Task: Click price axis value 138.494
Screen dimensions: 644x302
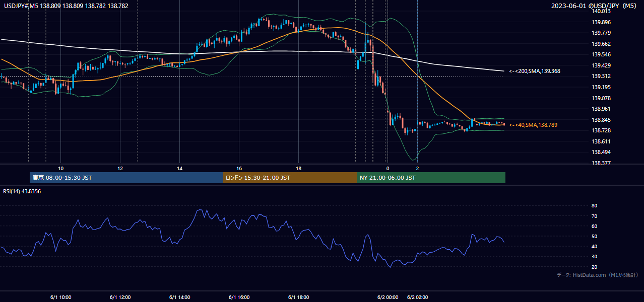Action: tap(602, 152)
